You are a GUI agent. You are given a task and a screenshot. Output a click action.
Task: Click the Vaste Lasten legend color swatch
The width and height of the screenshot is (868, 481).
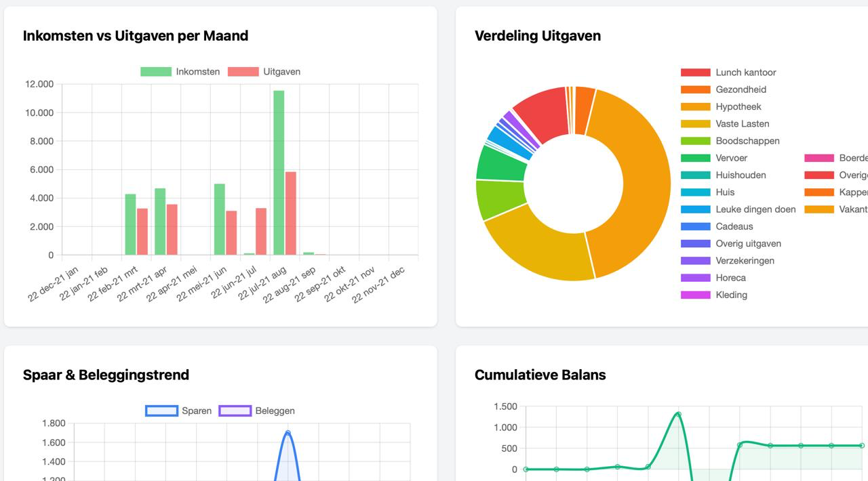[696, 124]
